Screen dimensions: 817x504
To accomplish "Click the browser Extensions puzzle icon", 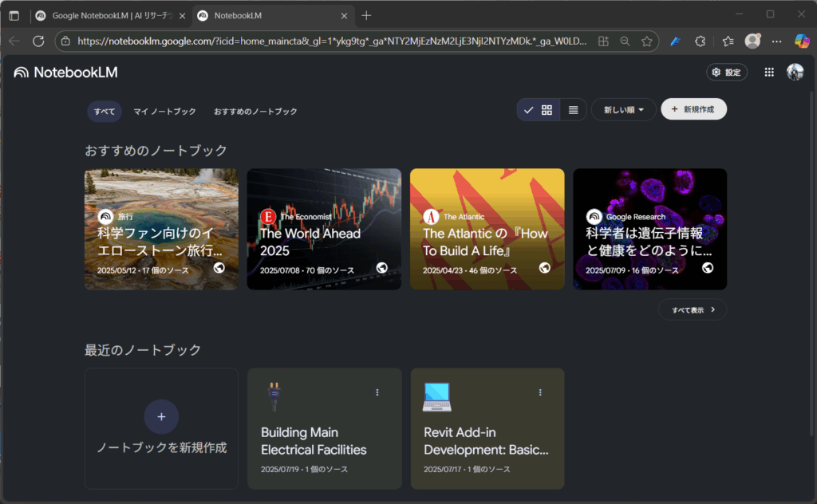I will coord(700,41).
